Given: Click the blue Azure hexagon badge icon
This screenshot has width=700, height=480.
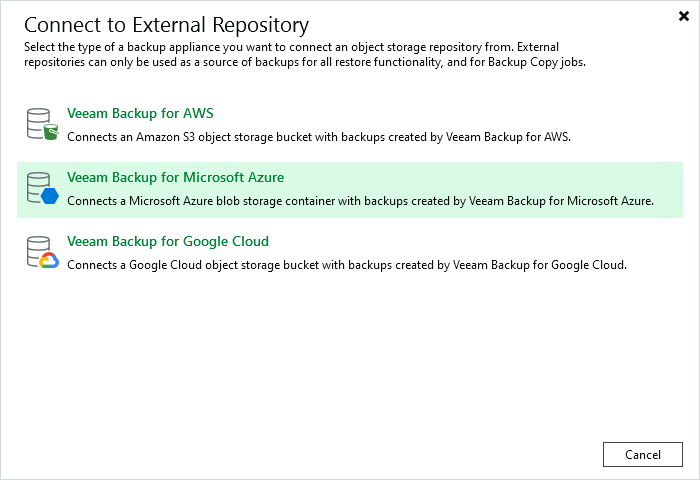Looking at the screenshot, I should pyautogui.click(x=50, y=196).
